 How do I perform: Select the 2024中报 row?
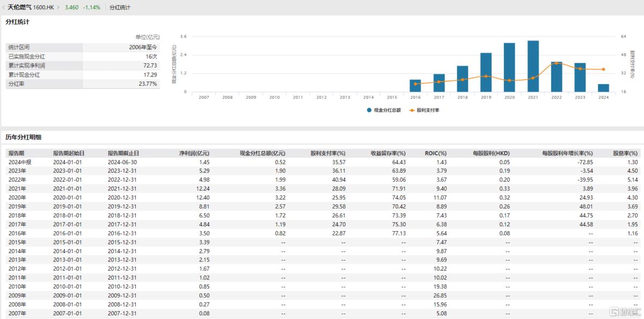[x=322, y=162]
